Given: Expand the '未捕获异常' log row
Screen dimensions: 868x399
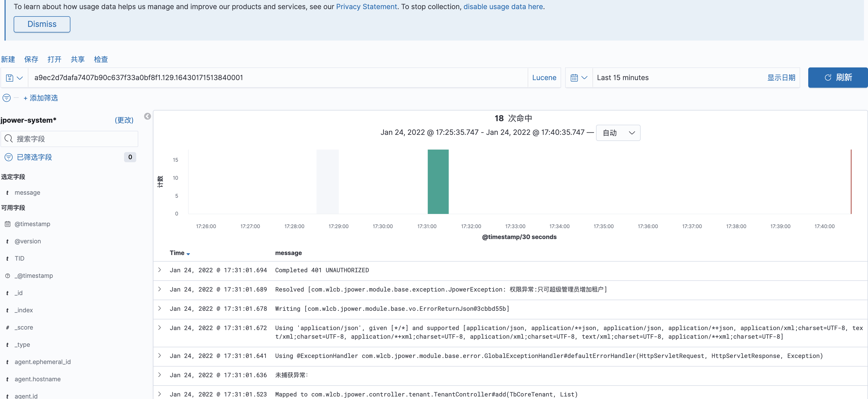Looking at the screenshot, I should coord(160,375).
